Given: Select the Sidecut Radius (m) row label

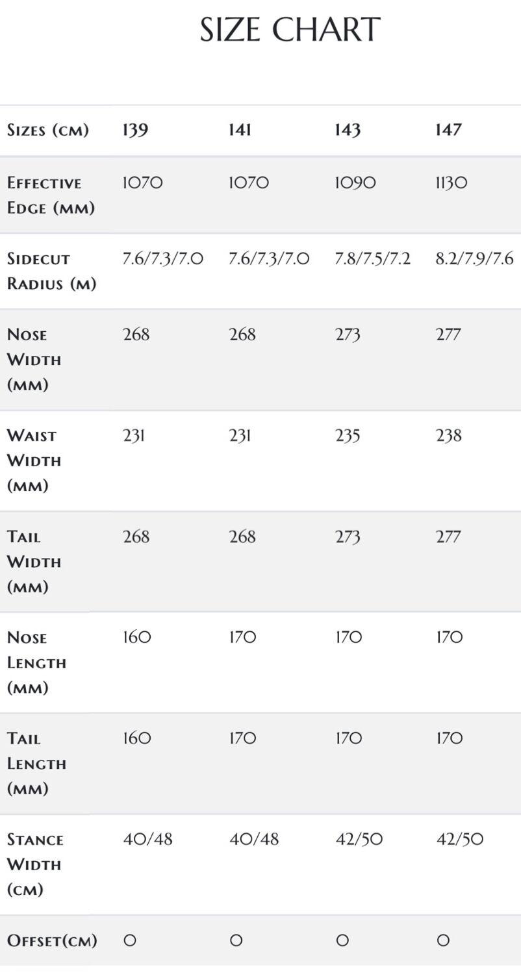Looking at the screenshot, I should point(51,271).
